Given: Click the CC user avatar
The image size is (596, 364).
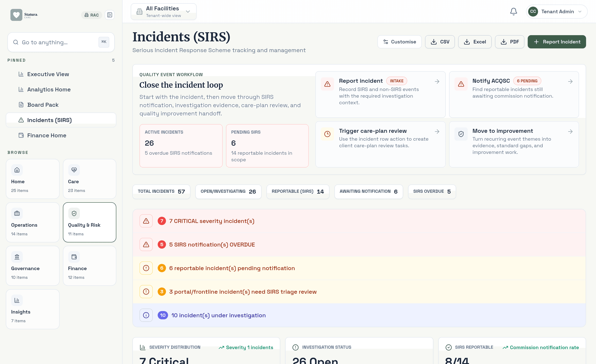Looking at the screenshot, I should 533,11.
